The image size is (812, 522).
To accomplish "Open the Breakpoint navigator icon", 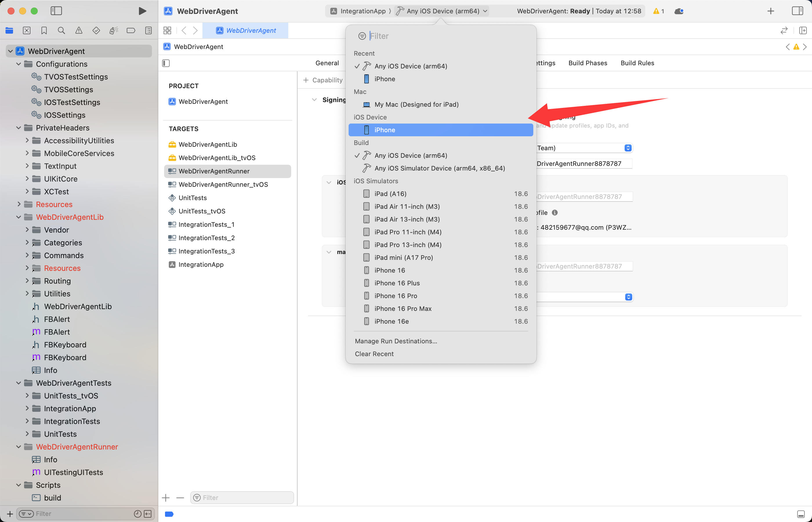I will click(131, 30).
